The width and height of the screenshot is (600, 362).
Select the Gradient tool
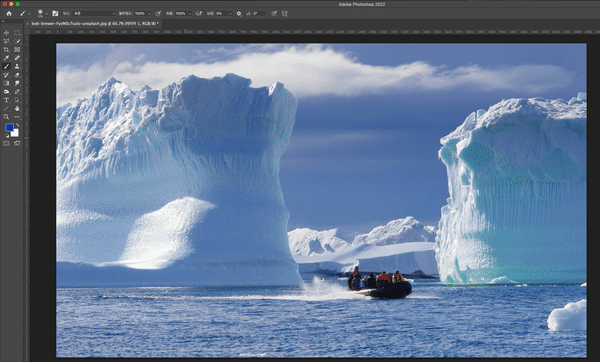[x=6, y=83]
